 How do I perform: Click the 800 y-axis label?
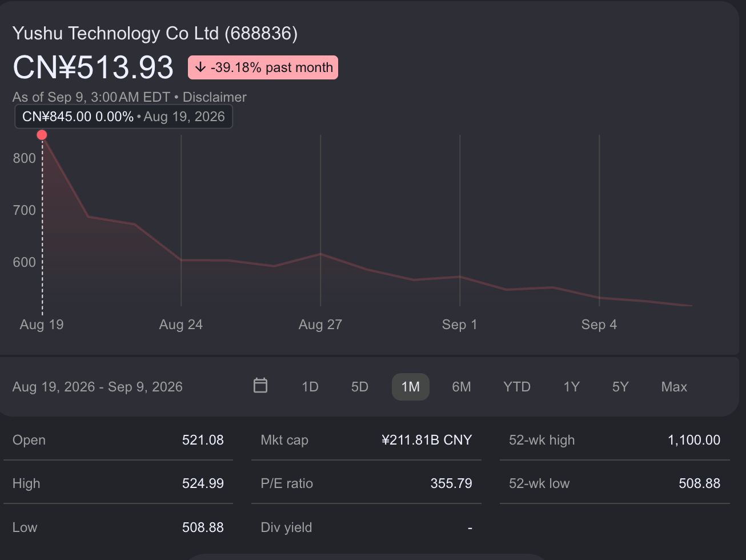point(25,158)
